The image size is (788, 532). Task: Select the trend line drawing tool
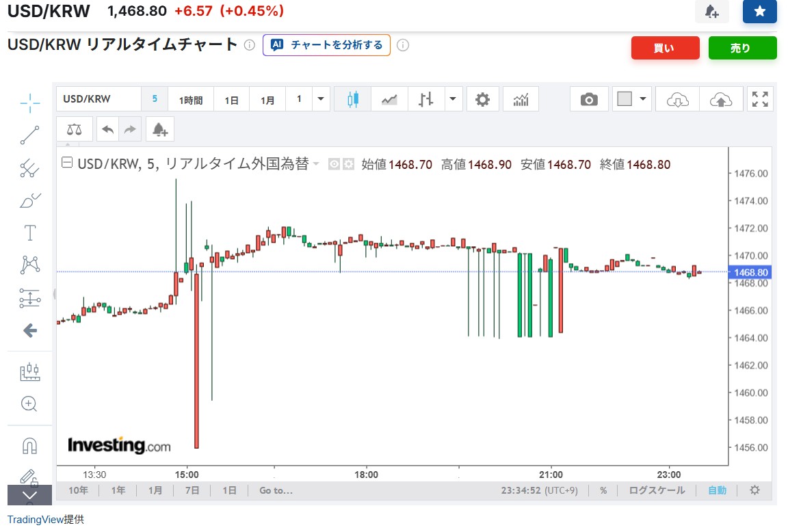pos(29,135)
